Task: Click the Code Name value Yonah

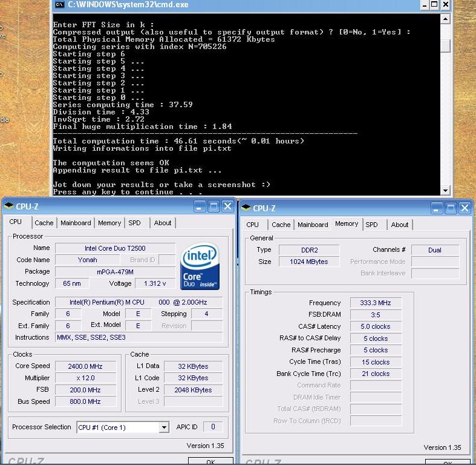Action: tap(88, 260)
